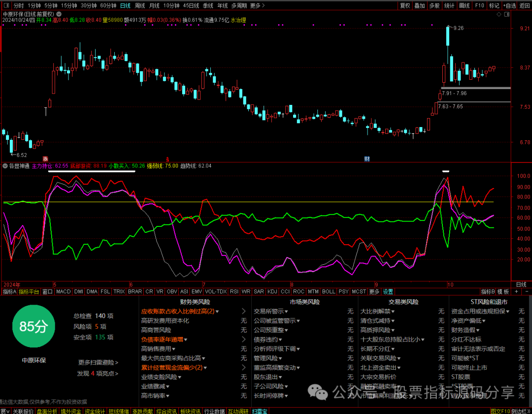Viewport: 532px width, 414px height.
Task: Click the plus zoom button beside 模板
Action: [x=517, y=291]
